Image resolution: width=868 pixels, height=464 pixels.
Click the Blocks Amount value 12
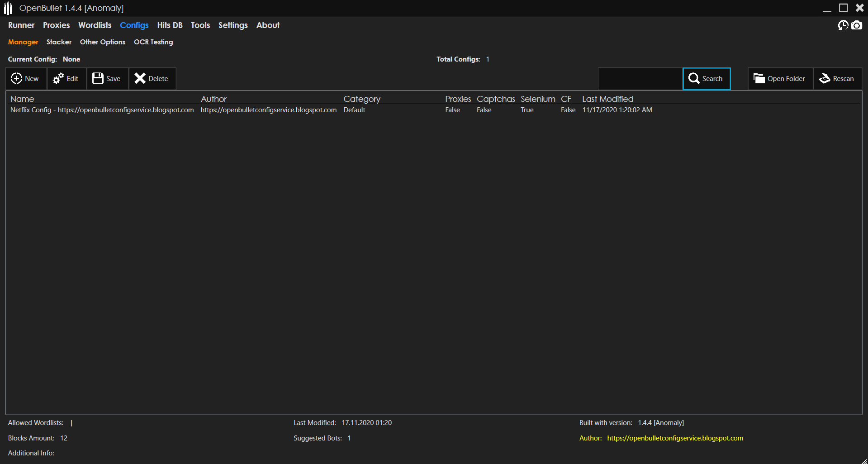64,438
